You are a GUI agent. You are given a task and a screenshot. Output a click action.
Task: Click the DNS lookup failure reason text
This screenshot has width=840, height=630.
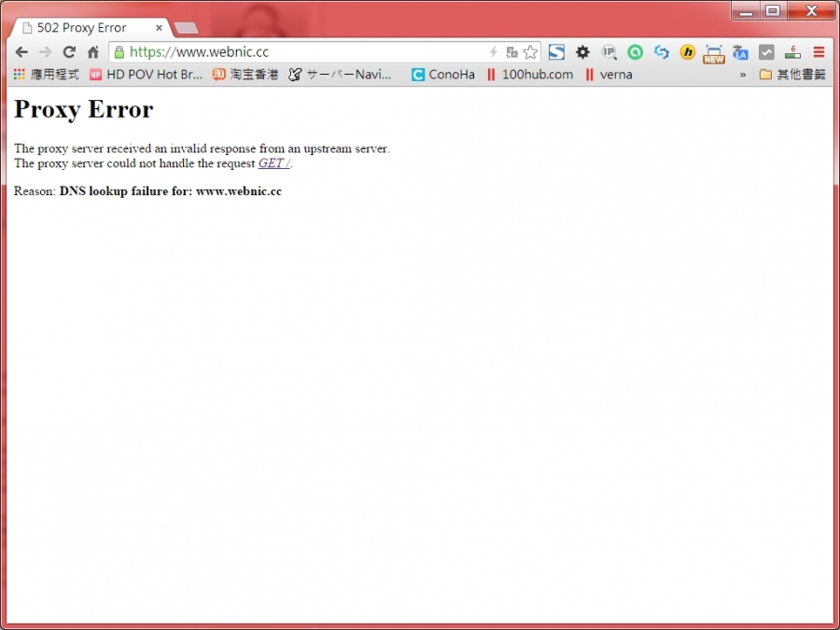171,191
